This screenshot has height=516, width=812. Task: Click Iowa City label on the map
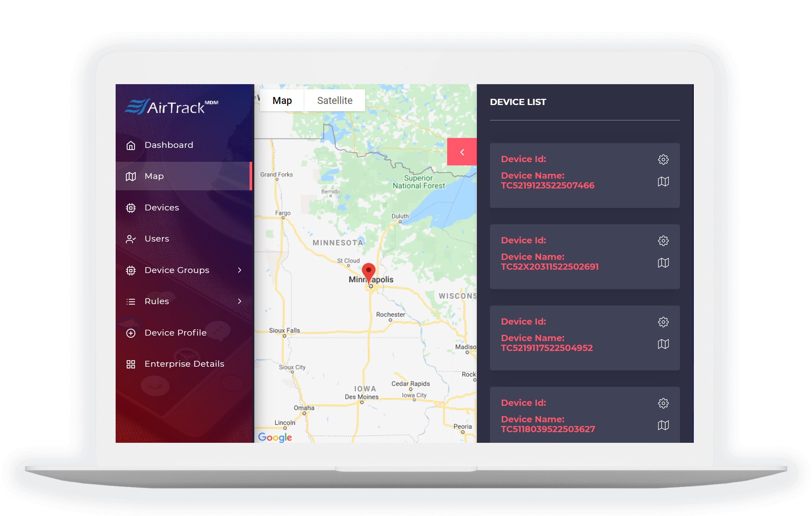[414, 395]
